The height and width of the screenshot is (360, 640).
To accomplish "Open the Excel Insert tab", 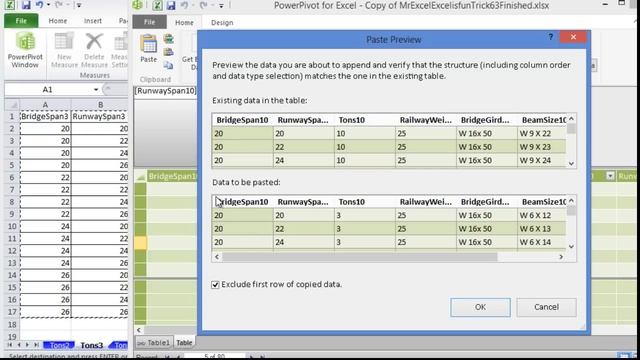I will pyautogui.click(x=93, y=21).
